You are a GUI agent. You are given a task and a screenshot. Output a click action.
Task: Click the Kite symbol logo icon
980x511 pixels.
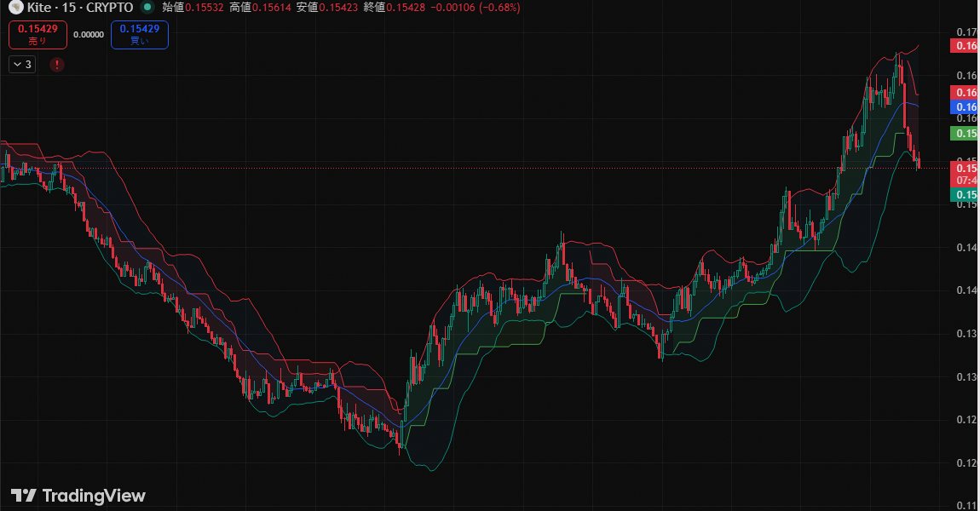16,8
